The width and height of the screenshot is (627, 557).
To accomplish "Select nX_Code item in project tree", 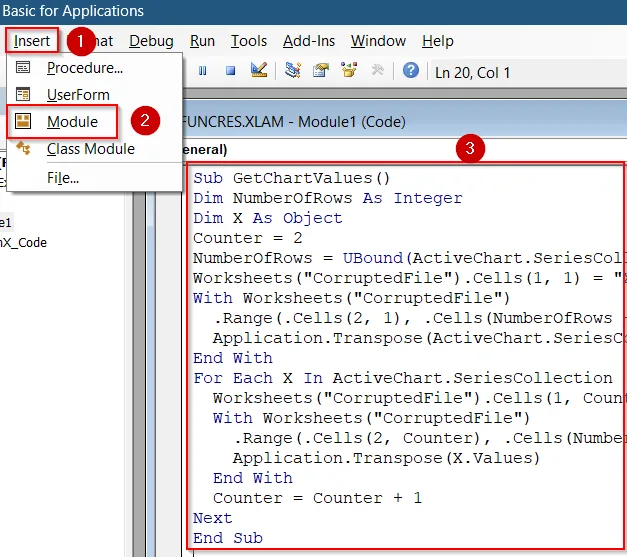I will (x=23, y=242).
